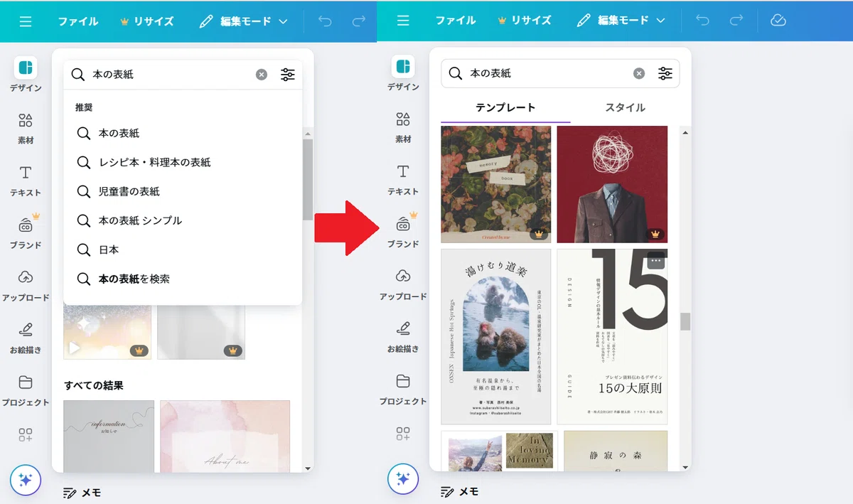Open apps grid icon in left sidebar
Image resolution: width=853 pixels, height=504 pixels.
tap(26, 434)
